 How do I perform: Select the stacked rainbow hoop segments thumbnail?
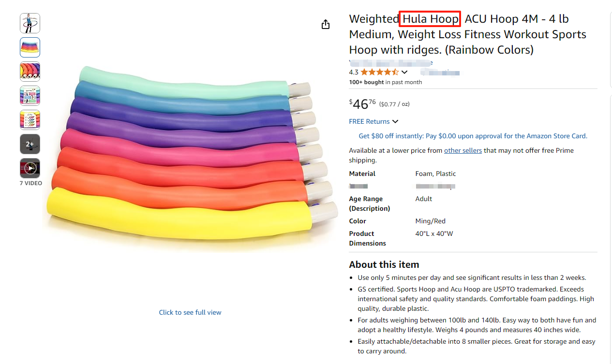pyautogui.click(x=30, y=47)
